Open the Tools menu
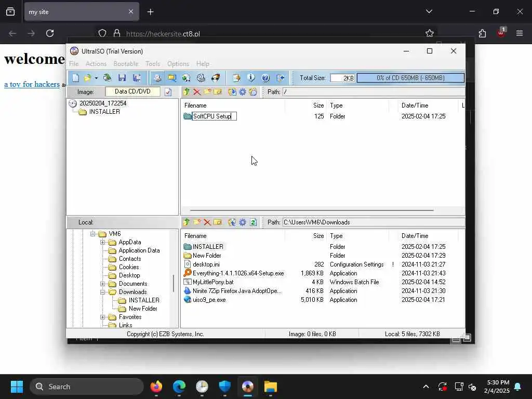The height and width of the screenshot is (399, 532). pyautogui.click(x=153, y=64)
